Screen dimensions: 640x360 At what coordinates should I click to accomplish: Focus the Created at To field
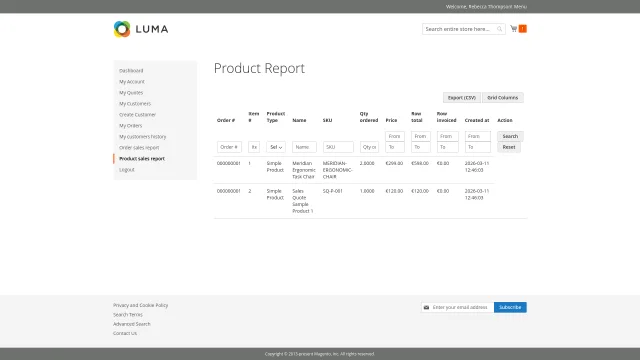click(478, 147)
